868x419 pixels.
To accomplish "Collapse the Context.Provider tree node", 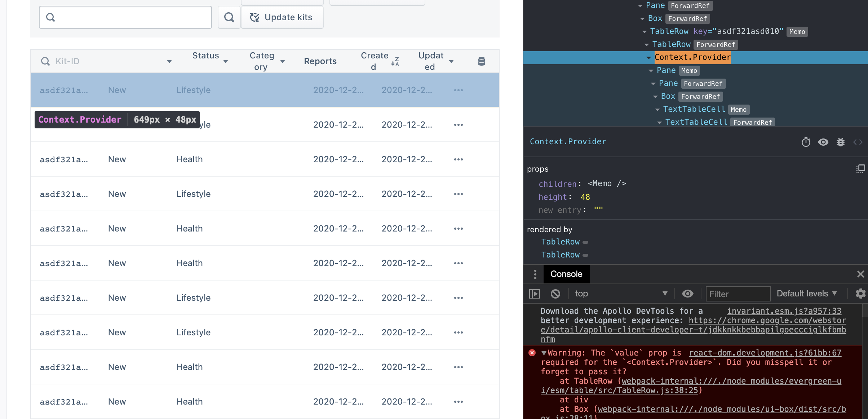I will coord(649,58).
